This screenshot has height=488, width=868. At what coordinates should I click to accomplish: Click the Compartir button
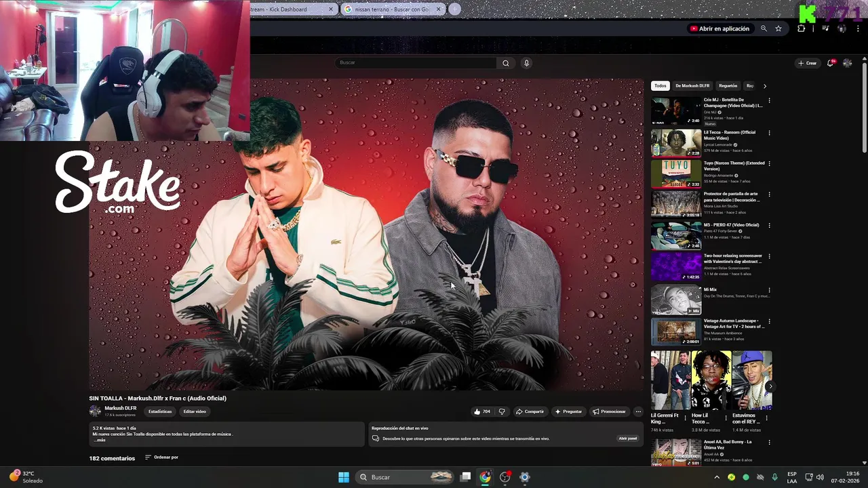click(530, 411)
